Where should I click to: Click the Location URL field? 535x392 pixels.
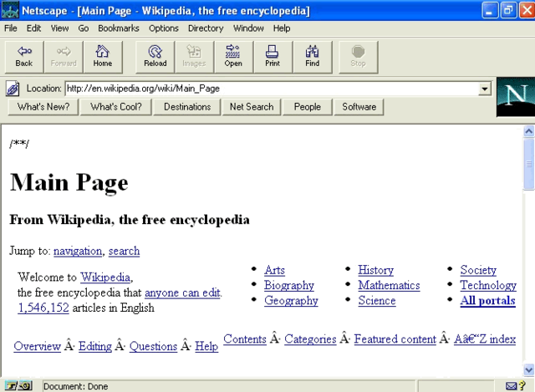coord(272,89)
